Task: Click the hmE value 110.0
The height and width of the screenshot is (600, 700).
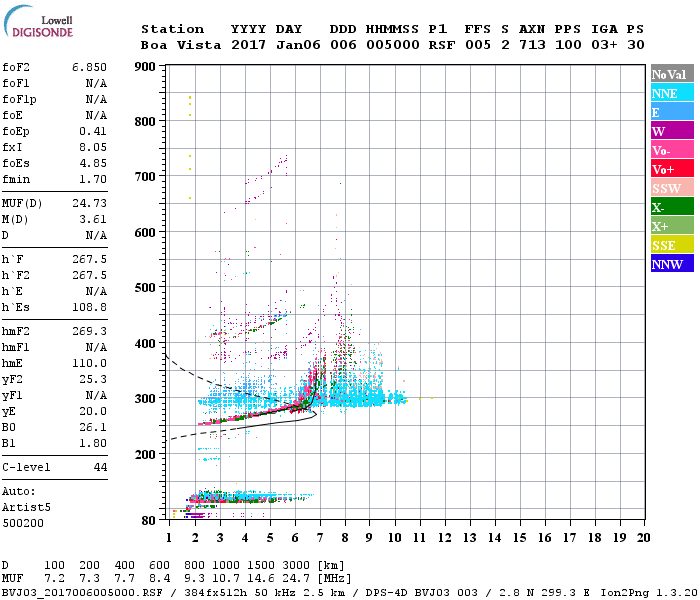Action: [x=90, y=363]
